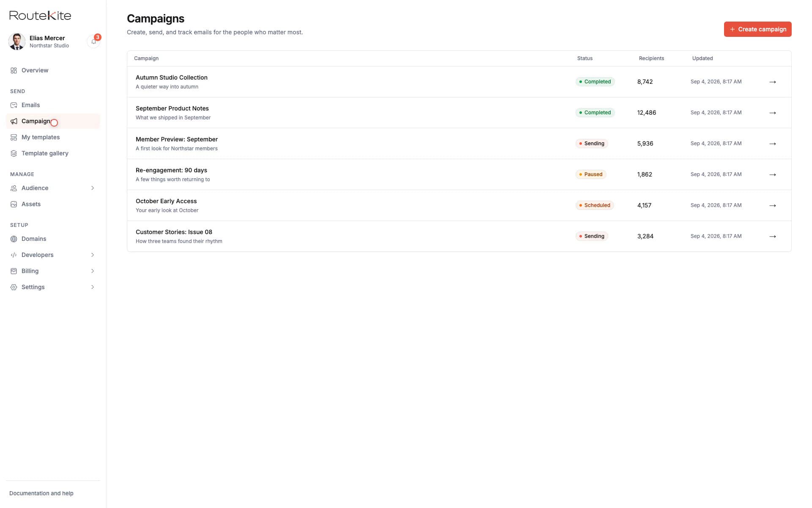Viewport: 812px width, 508px height.
Task: Click the Audience people icon
Action: pyautogui.click(x=14, y=188)
